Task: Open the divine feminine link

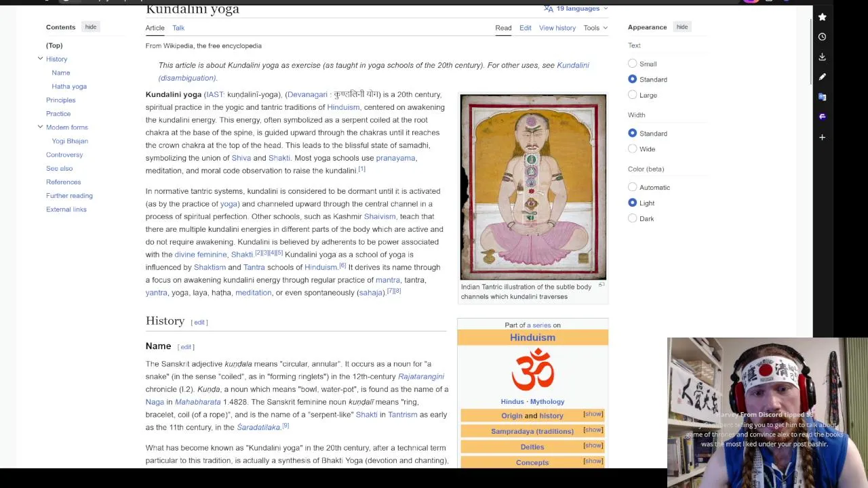Action: click(201, 254)
